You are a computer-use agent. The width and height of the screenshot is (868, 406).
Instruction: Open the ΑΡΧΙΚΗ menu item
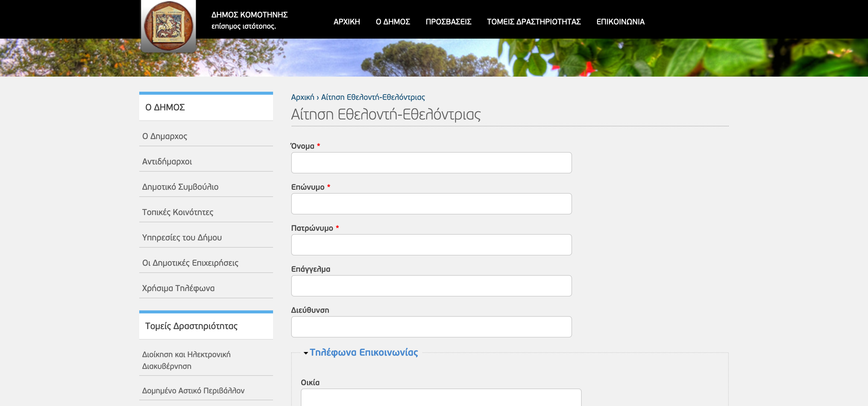pos(346,22)
